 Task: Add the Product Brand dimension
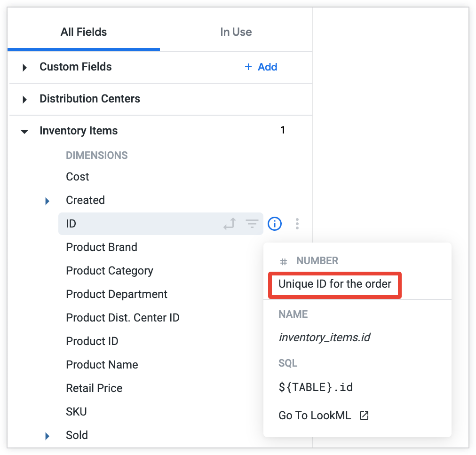pyautogui.click(x=102, y=247)
